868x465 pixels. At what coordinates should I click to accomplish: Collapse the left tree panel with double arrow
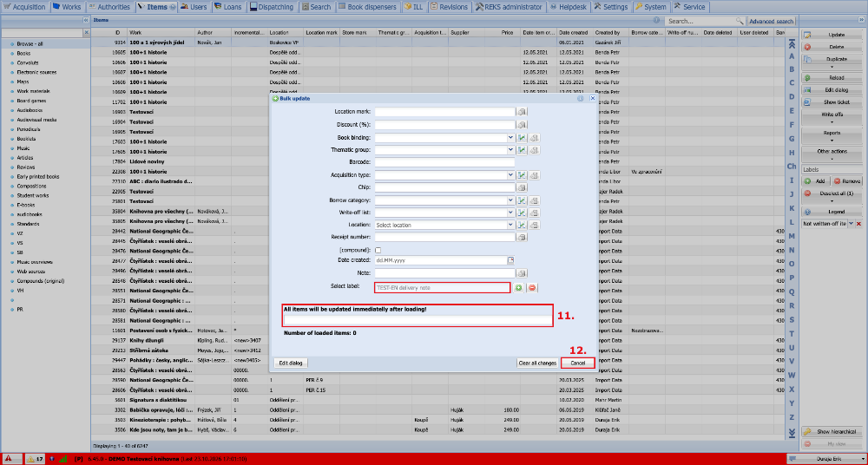pos(86,20)
